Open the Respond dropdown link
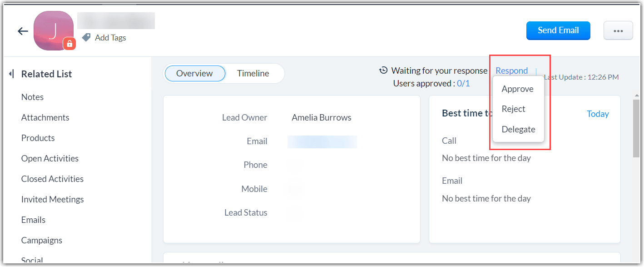The width and height of the screenshot is (644, 267). (x=511, y=71)
